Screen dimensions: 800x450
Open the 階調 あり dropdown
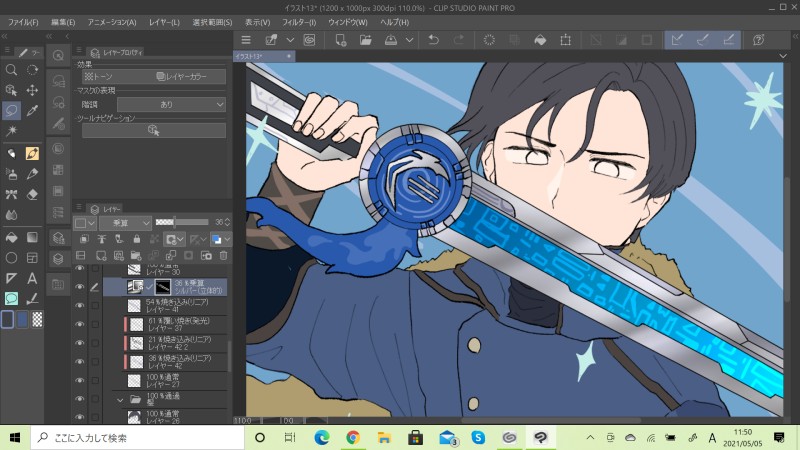coord(171,105)
